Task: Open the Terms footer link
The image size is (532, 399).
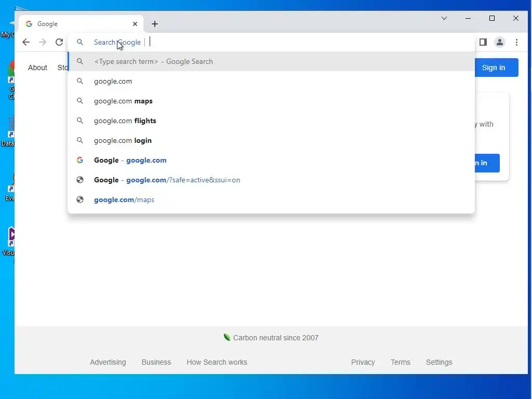Action: (x=401, y=362)
